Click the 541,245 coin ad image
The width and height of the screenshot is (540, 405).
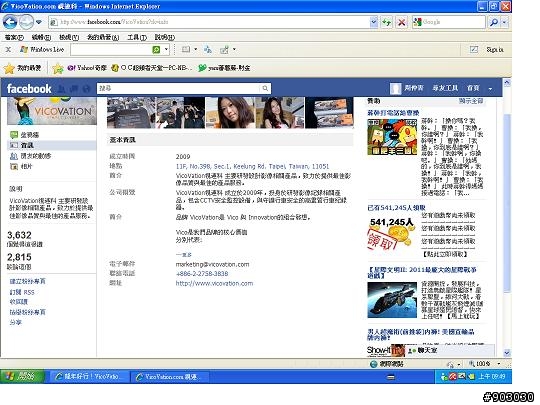coord(391,234)
